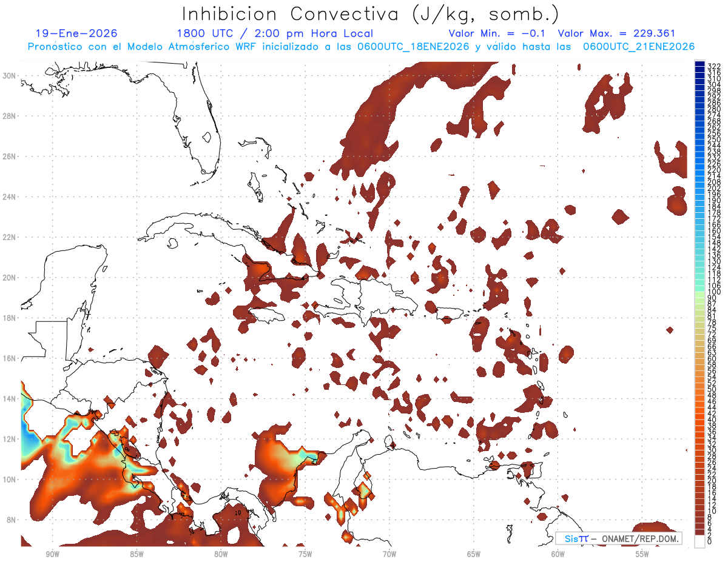
Task: Click '1800 UTC / 2:00 pm Hora Local'
Action: pos(275,33)
